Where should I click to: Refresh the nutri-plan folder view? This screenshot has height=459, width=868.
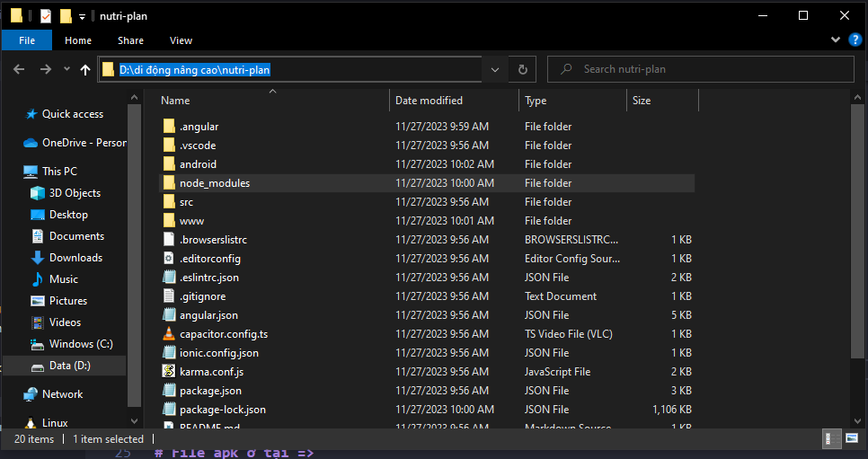point(523,69)
